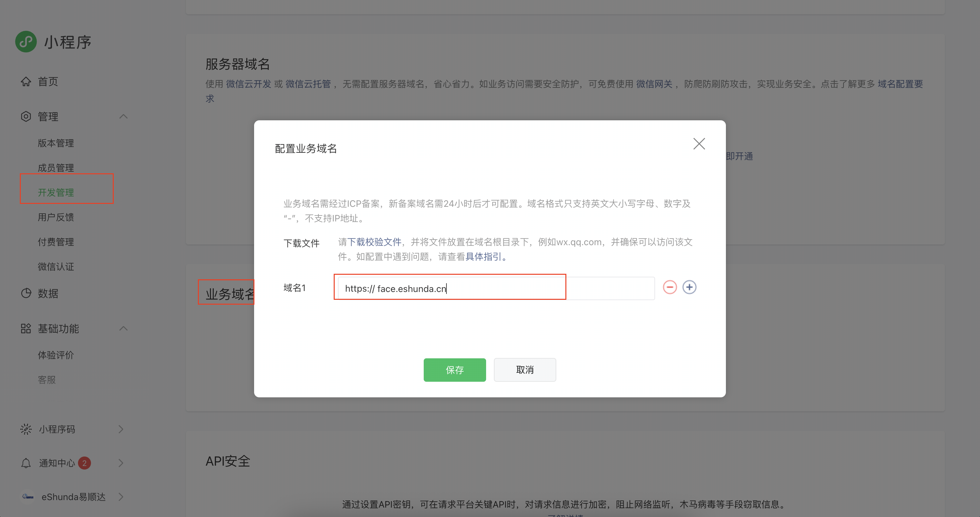The width and height of the screenshot is (980, 517).
Task: Save the domain with the 保存 button
Action: (x=455, y=370)
